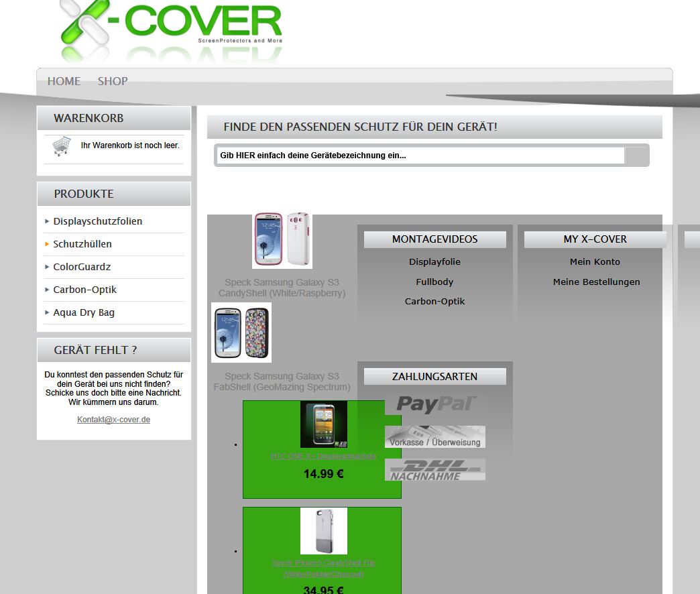
Task: Open the ColorGuardz category
Action: coord(82,267)
